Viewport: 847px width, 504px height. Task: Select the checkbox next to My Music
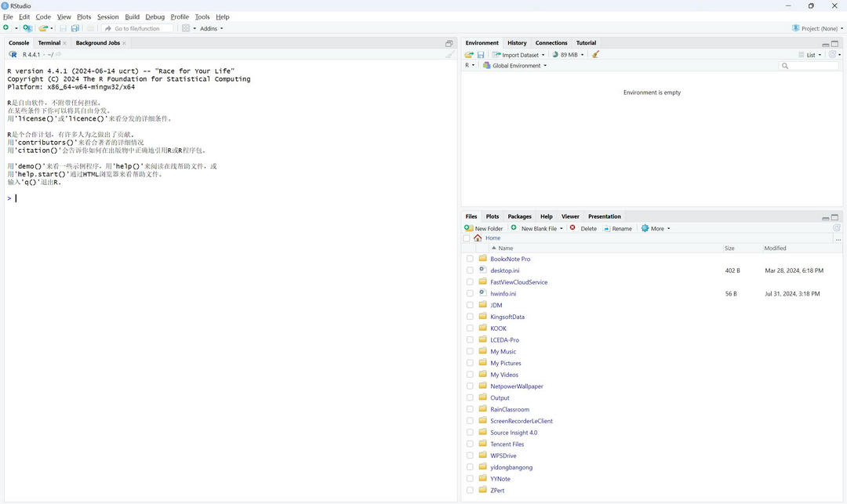point(471,351)
